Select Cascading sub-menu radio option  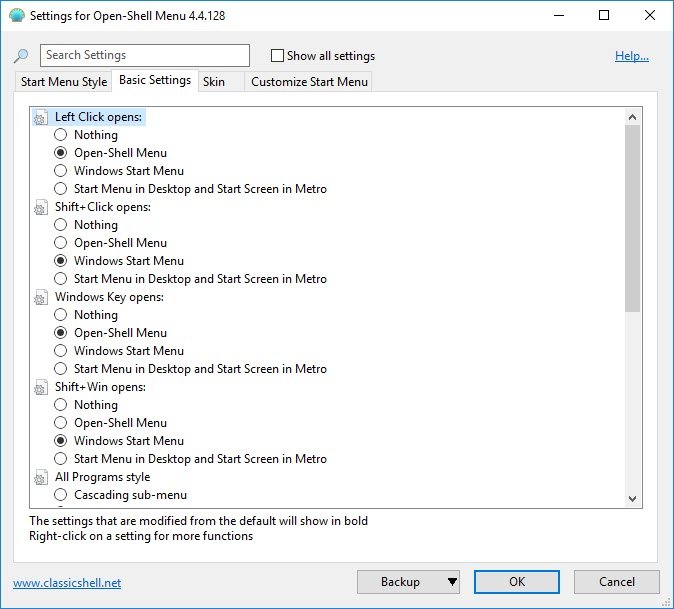point(61,495)
